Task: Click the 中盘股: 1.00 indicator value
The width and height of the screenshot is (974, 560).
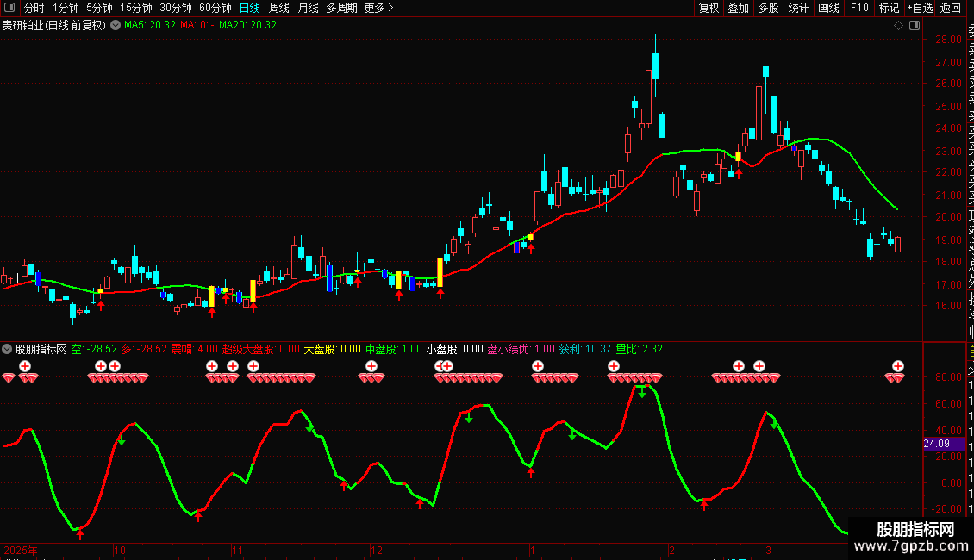Action: pyautogui.click(x=394, y=349)
